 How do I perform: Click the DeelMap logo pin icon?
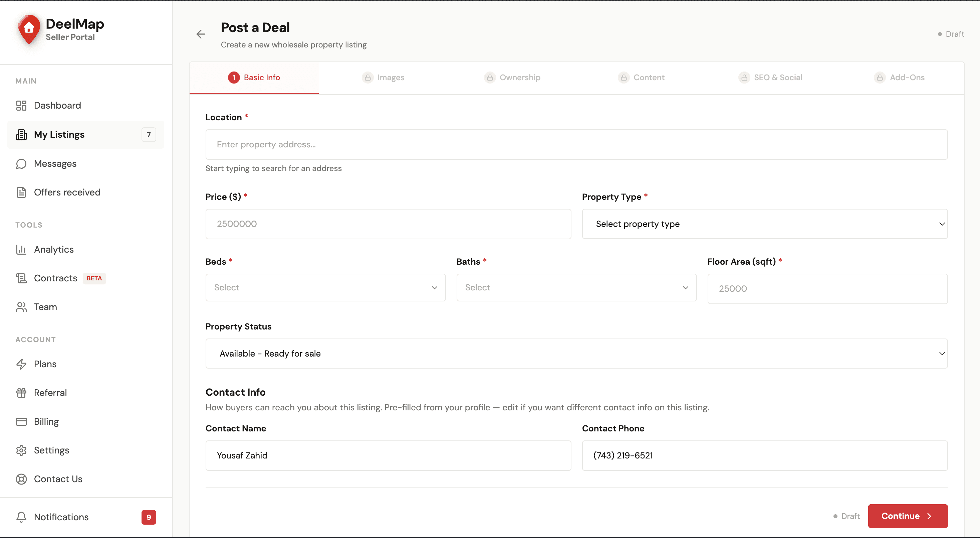(x=29, y=30)
